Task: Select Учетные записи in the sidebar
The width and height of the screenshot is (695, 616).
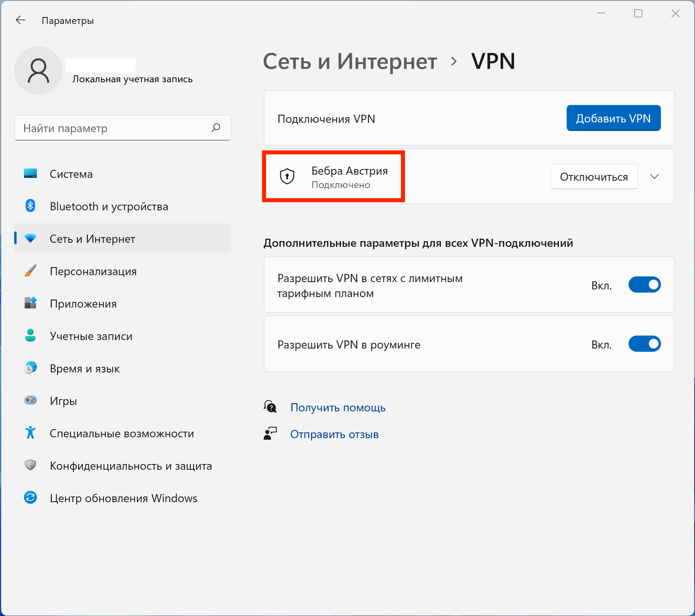Action: 91,336
